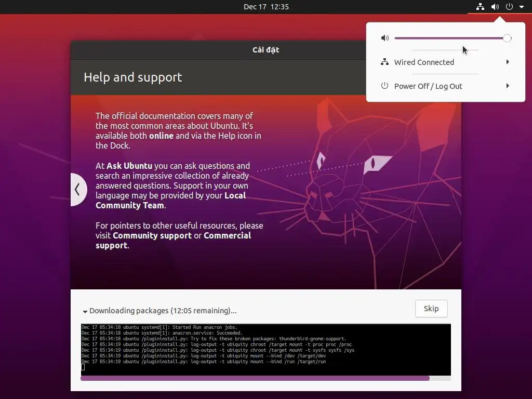Click the speaker icon beside the volume slider
The width and height of the screenshot is (532, 399).
tap(385, 38)
